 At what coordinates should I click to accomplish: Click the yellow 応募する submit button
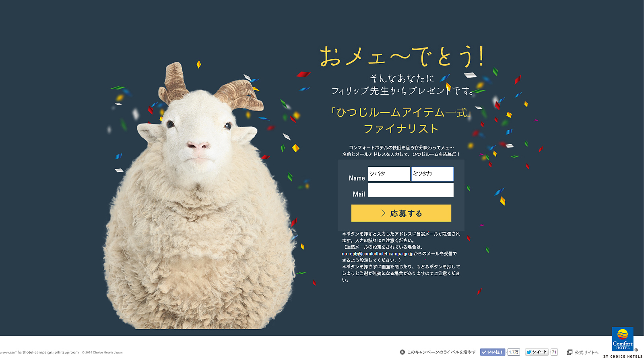tap(401, 213)
